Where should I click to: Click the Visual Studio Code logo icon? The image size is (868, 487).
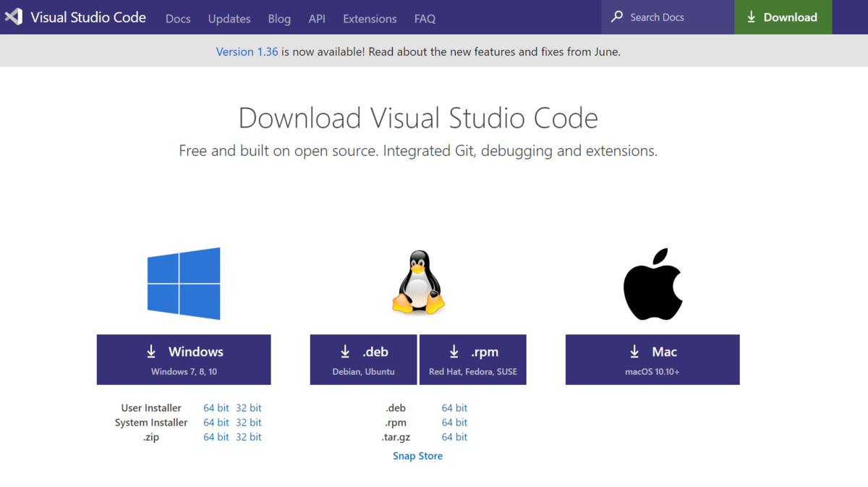point(14,17)
